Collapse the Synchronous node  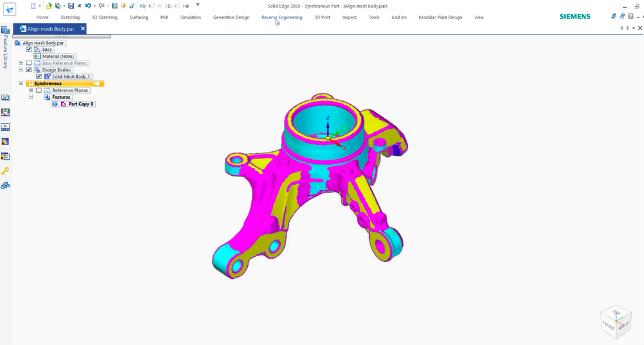click(21, 84)
